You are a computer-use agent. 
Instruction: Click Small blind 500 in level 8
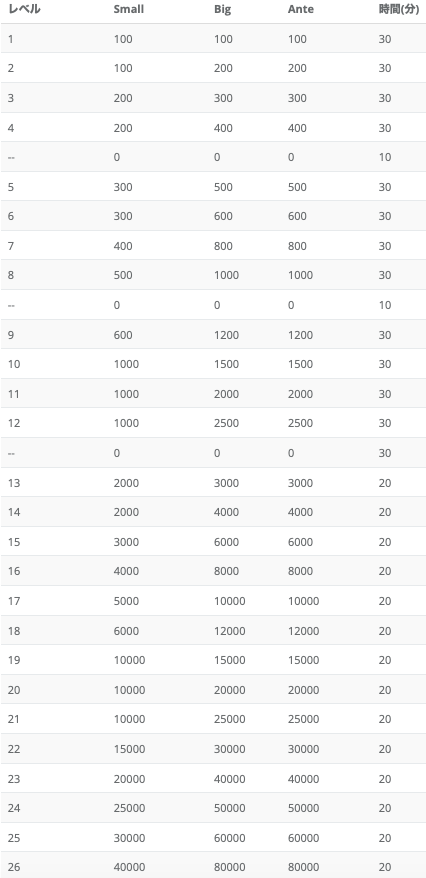pos(123,275)
